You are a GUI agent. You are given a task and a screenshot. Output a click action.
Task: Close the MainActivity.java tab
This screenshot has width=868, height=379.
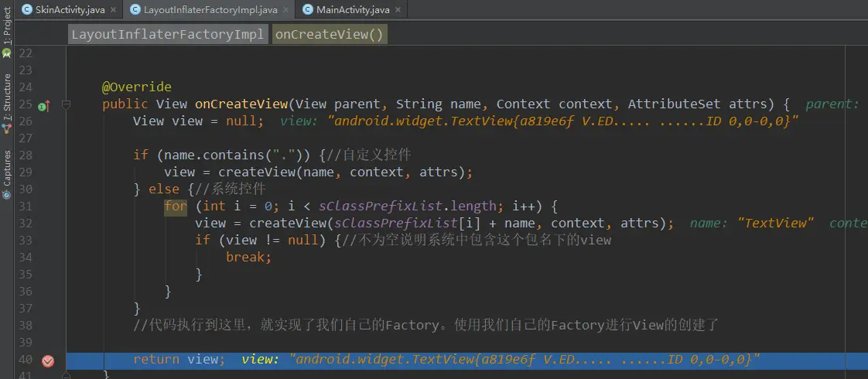(398, 10)
